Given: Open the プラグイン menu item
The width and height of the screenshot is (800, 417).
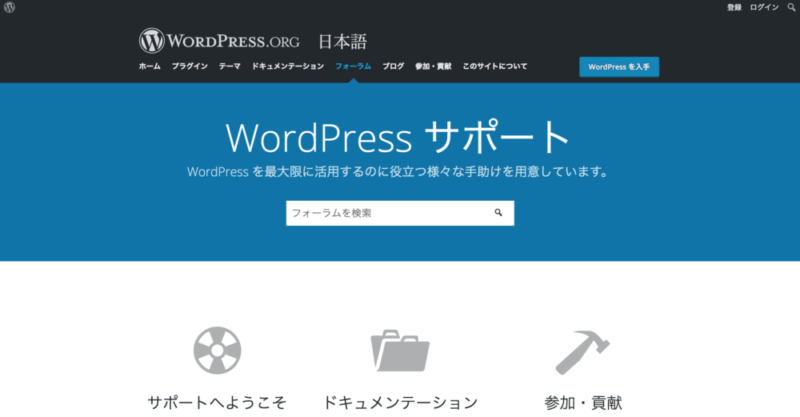Looking at the screenshot, I should [x=190, y=66].
